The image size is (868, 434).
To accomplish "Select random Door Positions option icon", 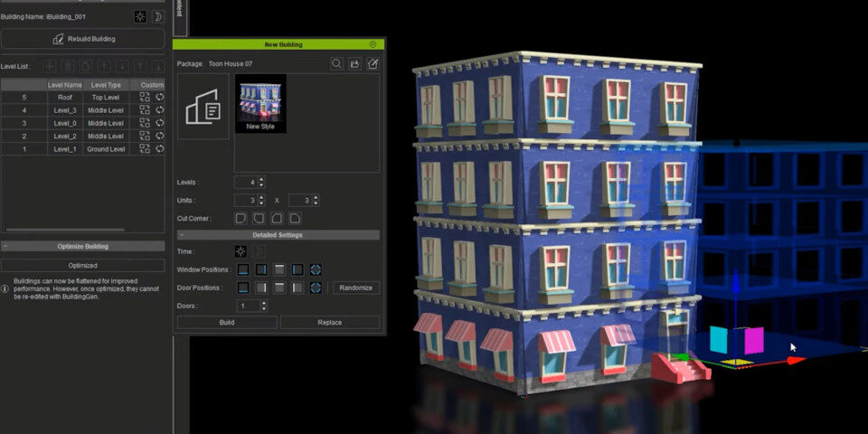I will point(316,288).
